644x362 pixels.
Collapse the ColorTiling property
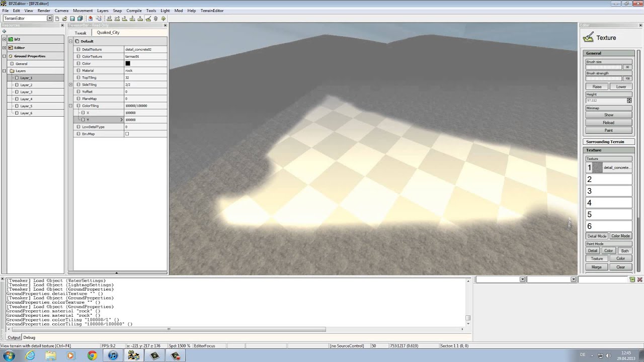(x=71, y=106)
